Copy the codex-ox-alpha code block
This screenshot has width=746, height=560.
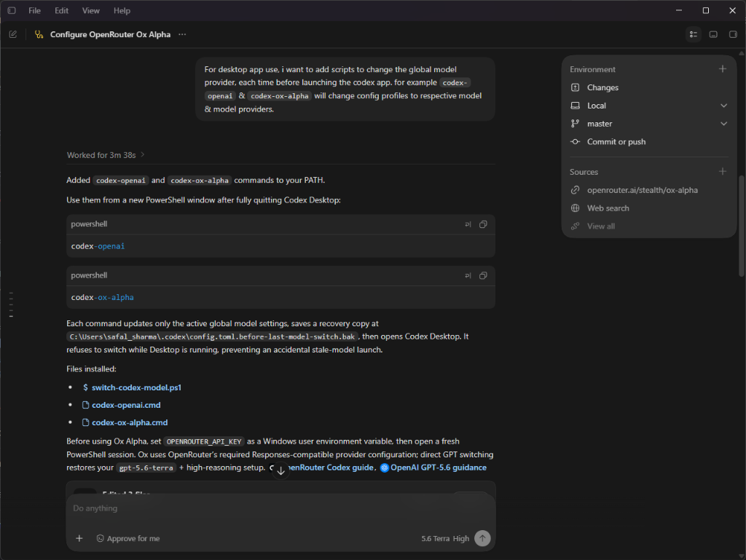coord(483,276)
